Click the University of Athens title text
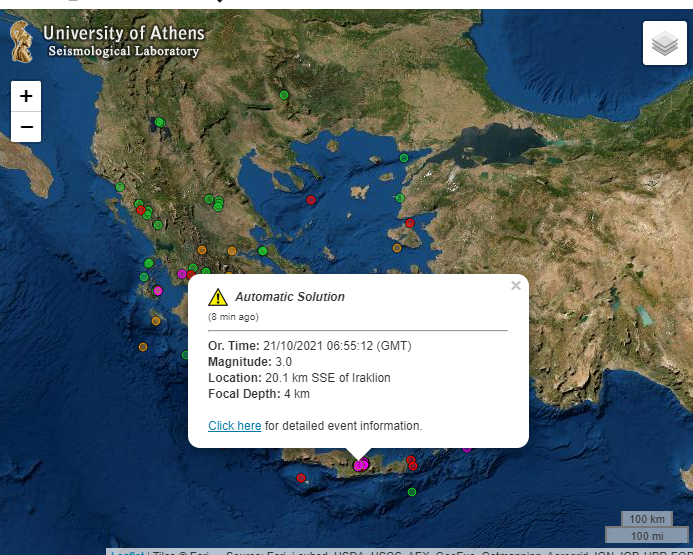The height and width of the screenshot is (555, 693). pos(123,34)
